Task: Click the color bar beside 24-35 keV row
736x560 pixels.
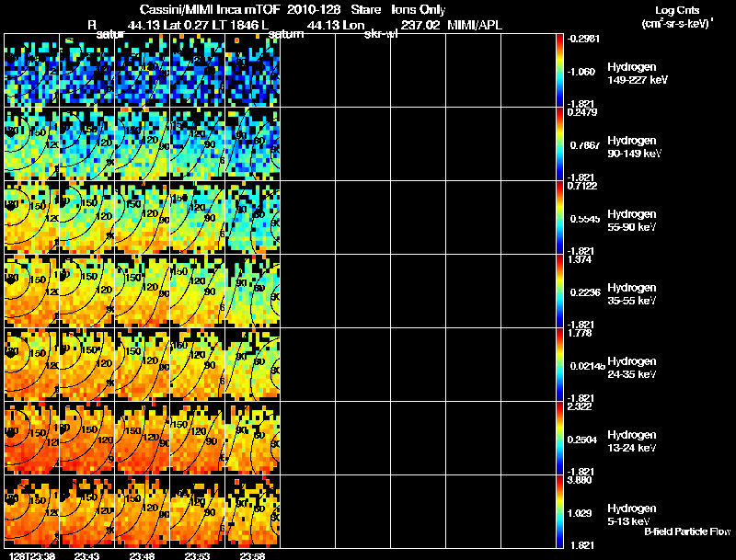Action: [x=559, y=364]
